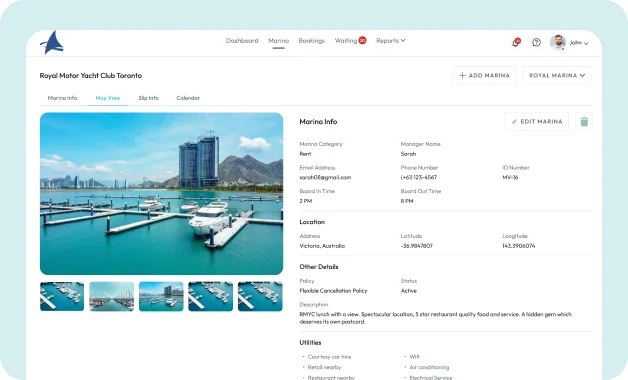628x380 pixels.
Task: Click the ID number MV-16
Action: (x=510, y=177)
